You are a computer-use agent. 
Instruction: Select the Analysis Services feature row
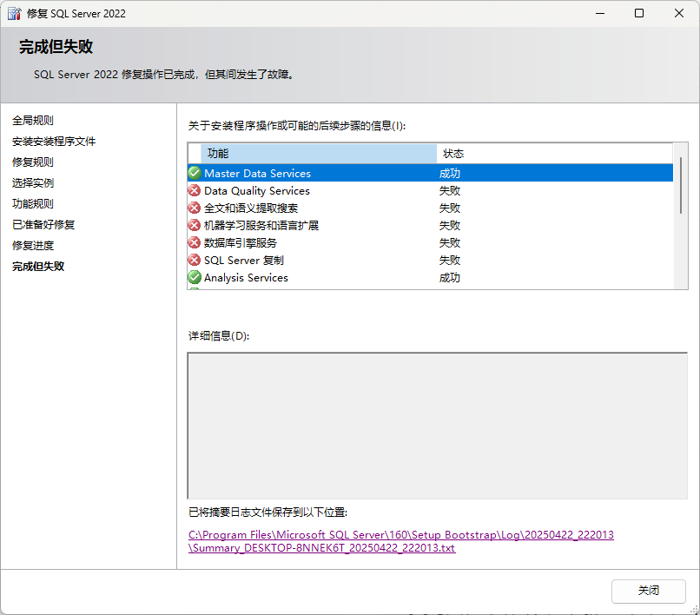point(431,278)
